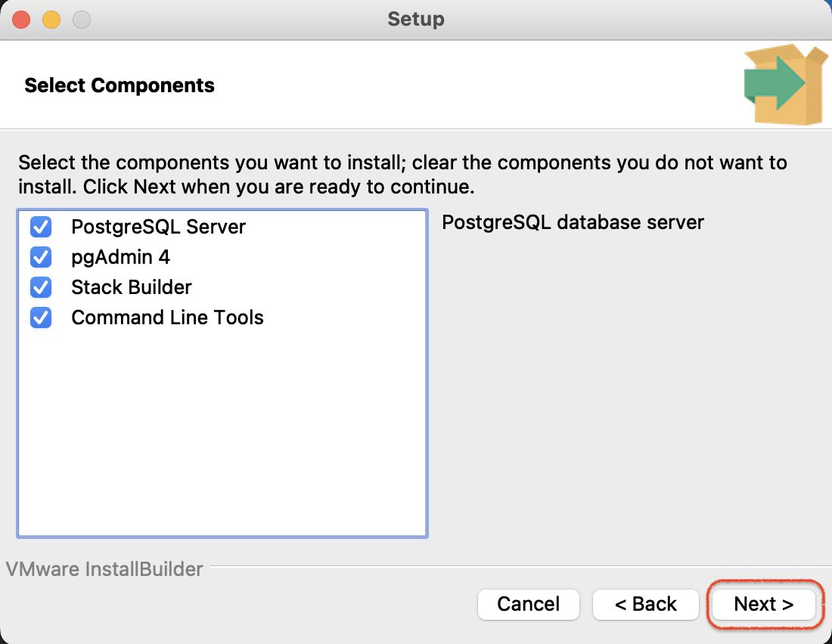Select the Stack Builder component label
The image size is (832, 644).
click(132, 287)
